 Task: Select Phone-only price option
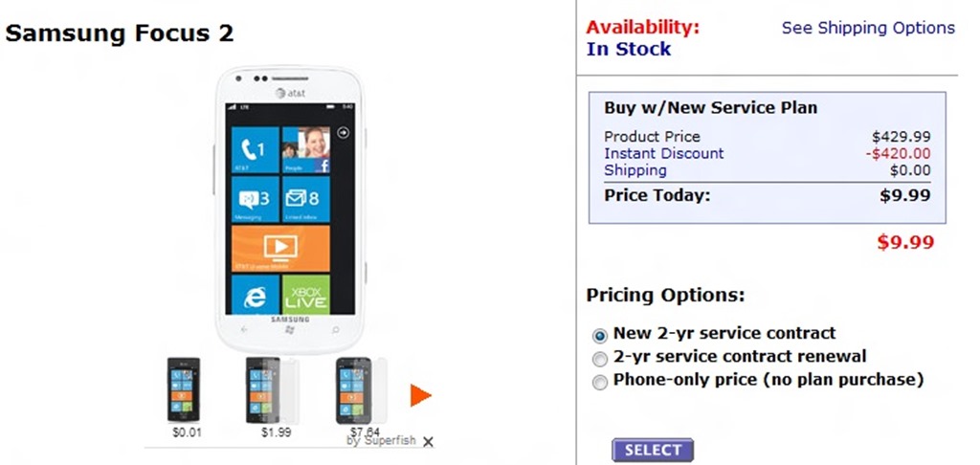[600, 382]
